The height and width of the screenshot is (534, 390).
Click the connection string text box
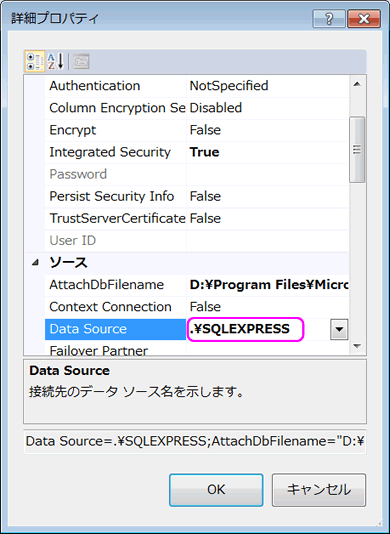(195, 442)
